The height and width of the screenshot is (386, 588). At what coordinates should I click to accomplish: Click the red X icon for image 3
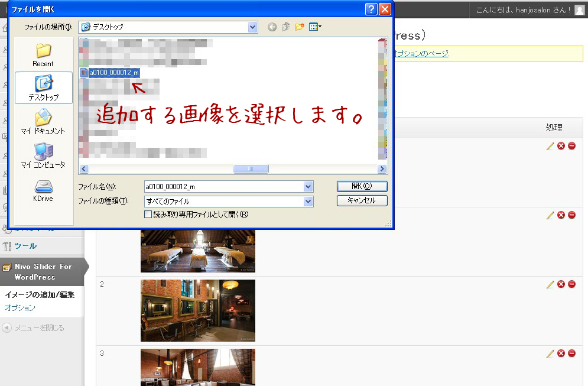[x=561, y=353]
